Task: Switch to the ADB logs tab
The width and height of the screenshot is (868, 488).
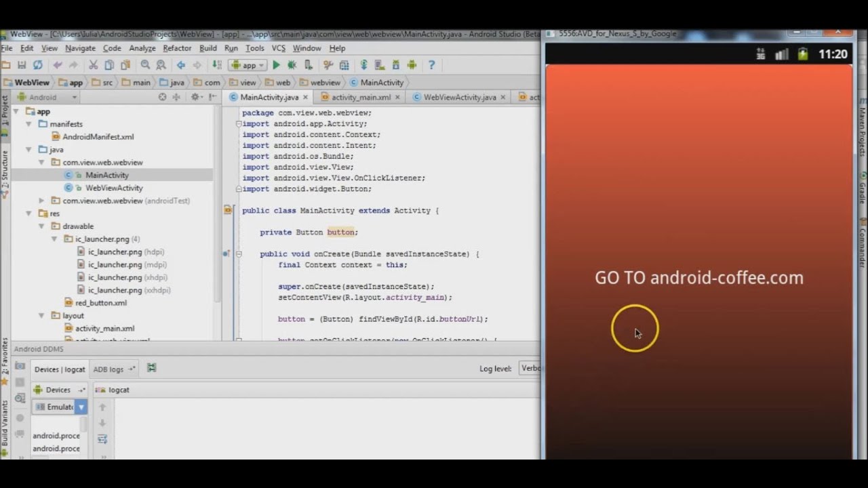Action: (114, 369)
